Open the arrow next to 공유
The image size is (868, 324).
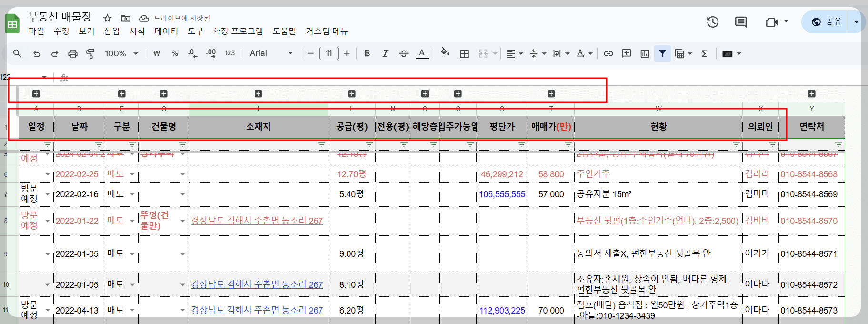[x=857, y=22]
